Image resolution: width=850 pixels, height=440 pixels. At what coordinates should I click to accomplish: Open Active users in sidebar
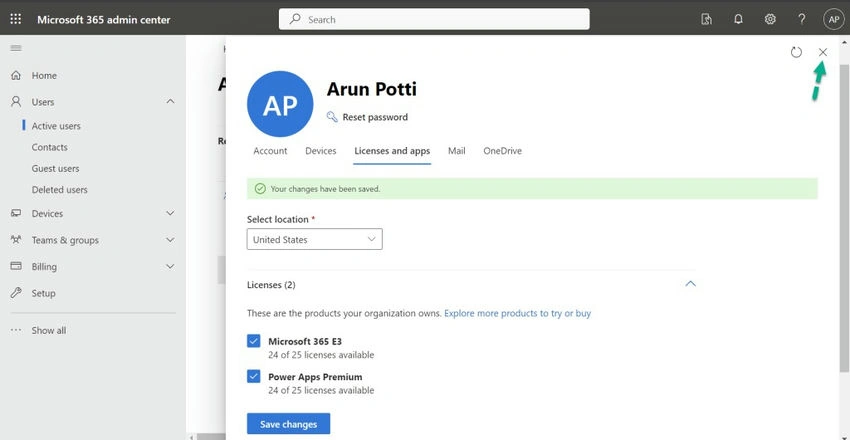(x=56, y=126)
